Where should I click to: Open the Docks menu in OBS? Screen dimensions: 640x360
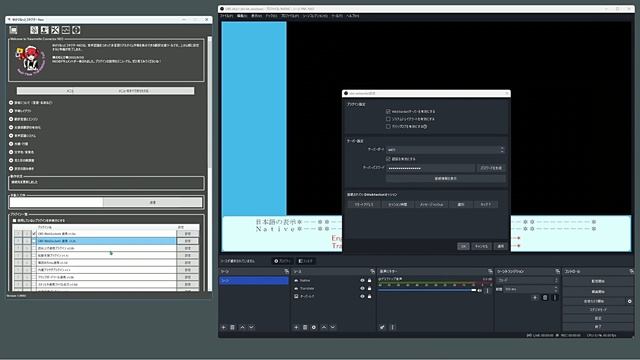pos(271,16)
